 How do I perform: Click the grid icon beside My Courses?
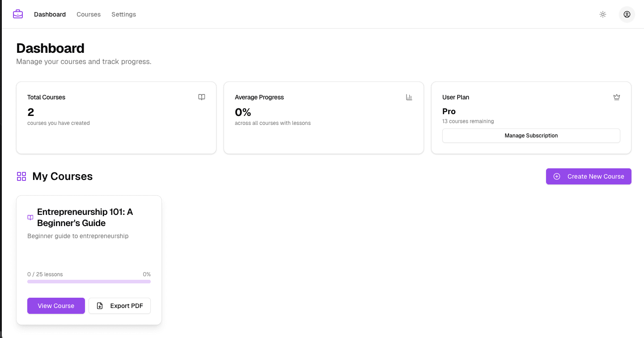coord(21,176)
